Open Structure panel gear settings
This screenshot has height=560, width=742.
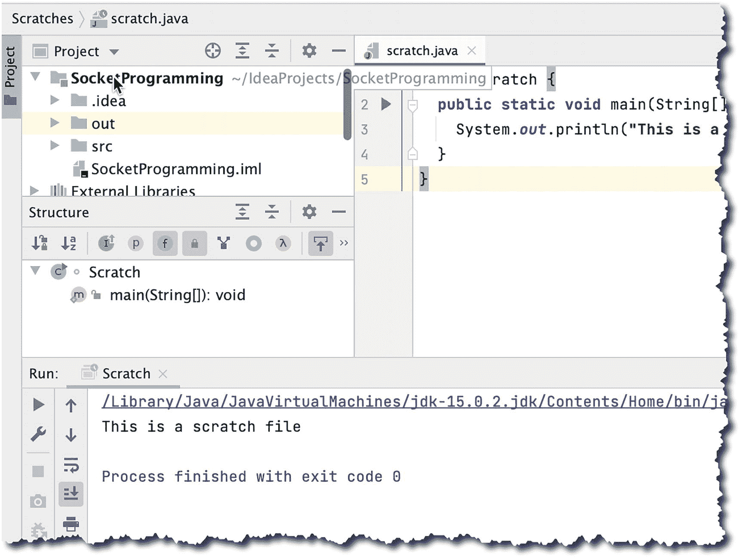[x=309, y=212]
